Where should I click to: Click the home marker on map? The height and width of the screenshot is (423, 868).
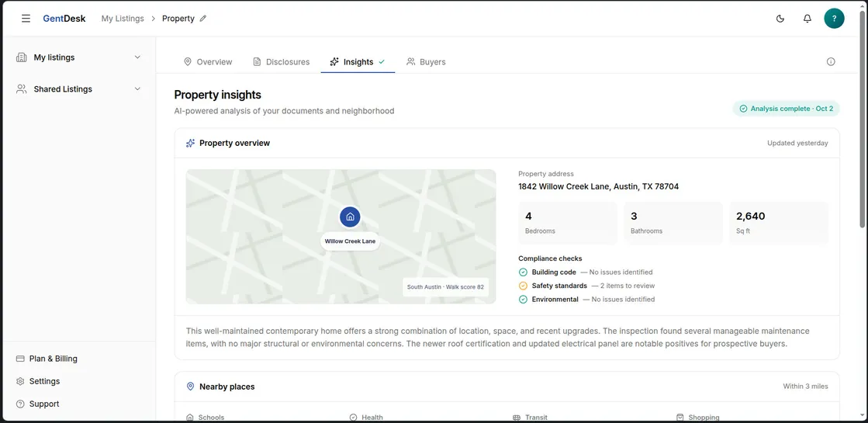(350, 217)
